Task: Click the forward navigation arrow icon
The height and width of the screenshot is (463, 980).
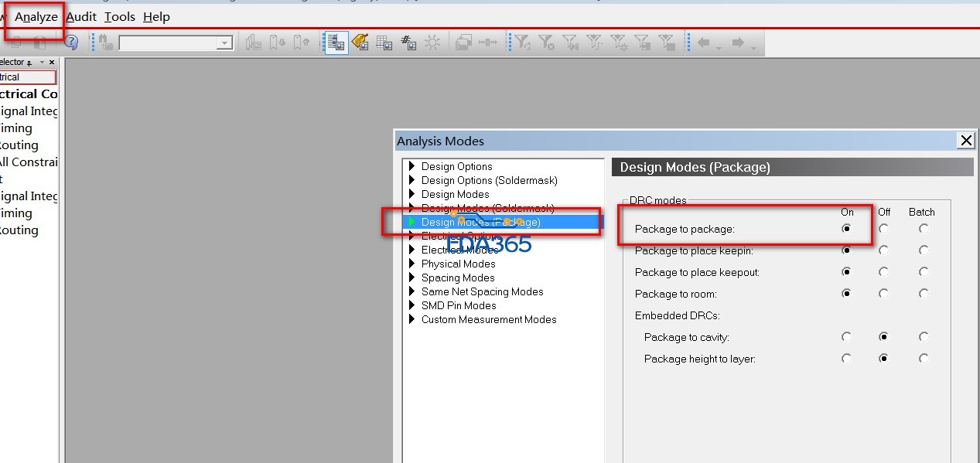Action: 738,43
